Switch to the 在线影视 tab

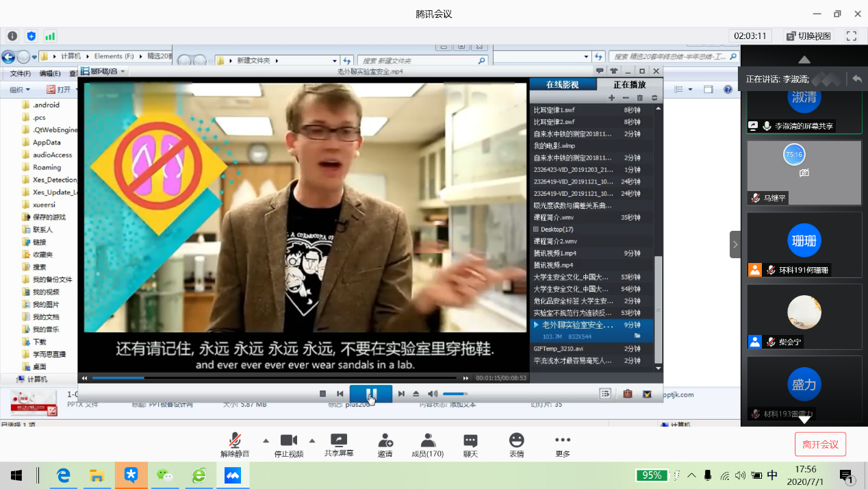point(562,85)
